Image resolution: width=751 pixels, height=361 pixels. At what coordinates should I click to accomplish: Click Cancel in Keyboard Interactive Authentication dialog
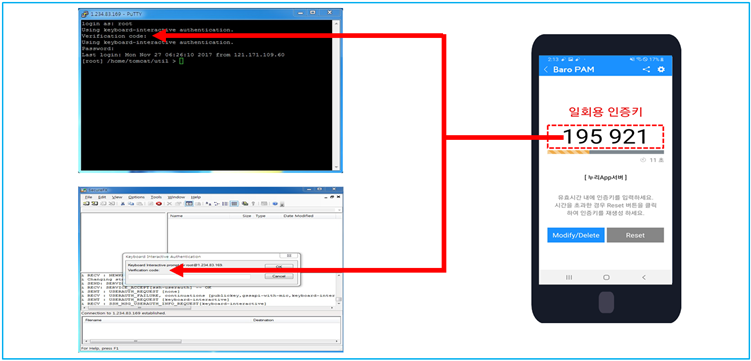(x=279, y=276)
